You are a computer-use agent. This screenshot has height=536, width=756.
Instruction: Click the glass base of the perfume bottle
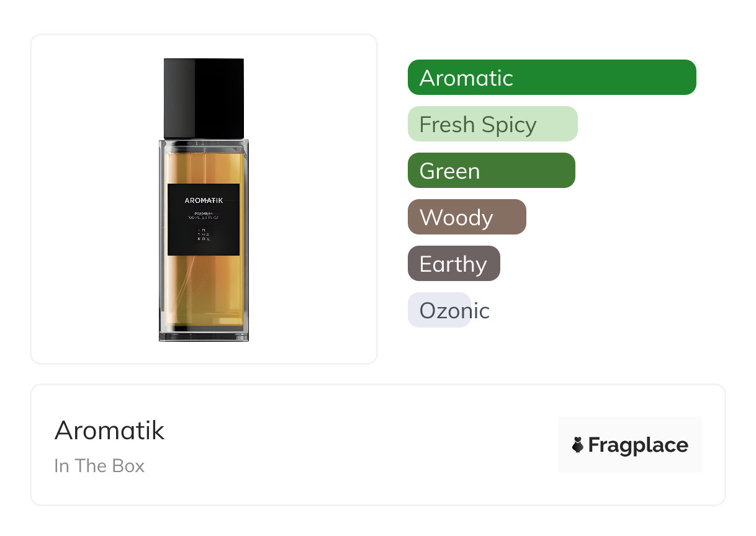coord(204,334)
